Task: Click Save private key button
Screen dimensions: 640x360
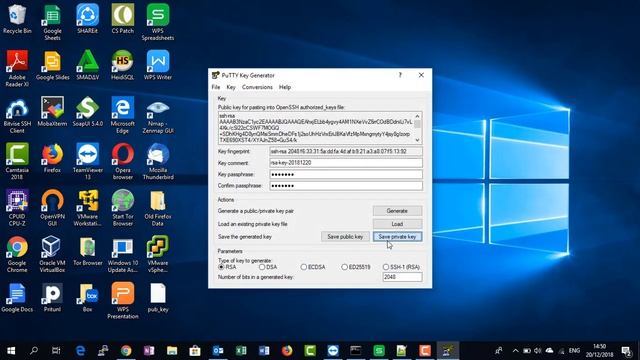Action: click(397, 237)
